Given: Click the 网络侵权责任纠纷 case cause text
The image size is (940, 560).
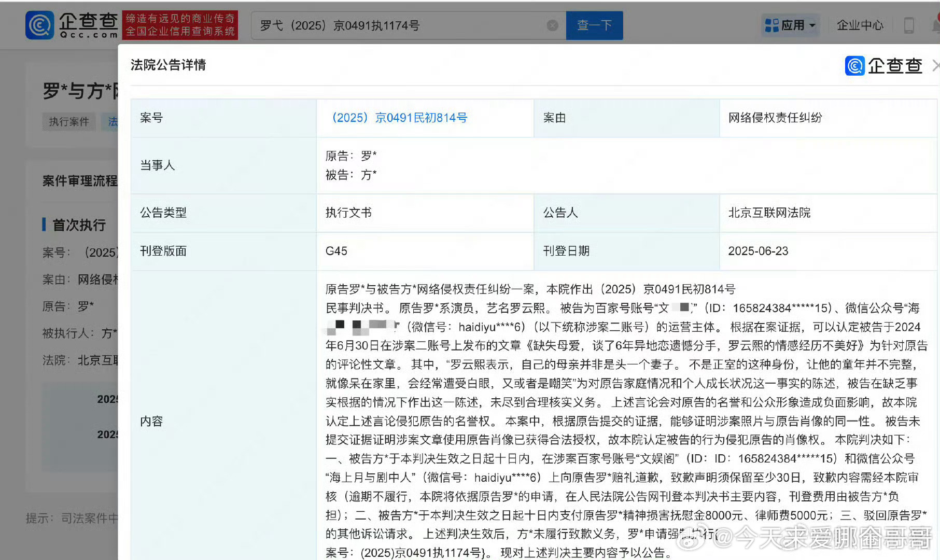Looking at the screenshot, I should [775, 118].
